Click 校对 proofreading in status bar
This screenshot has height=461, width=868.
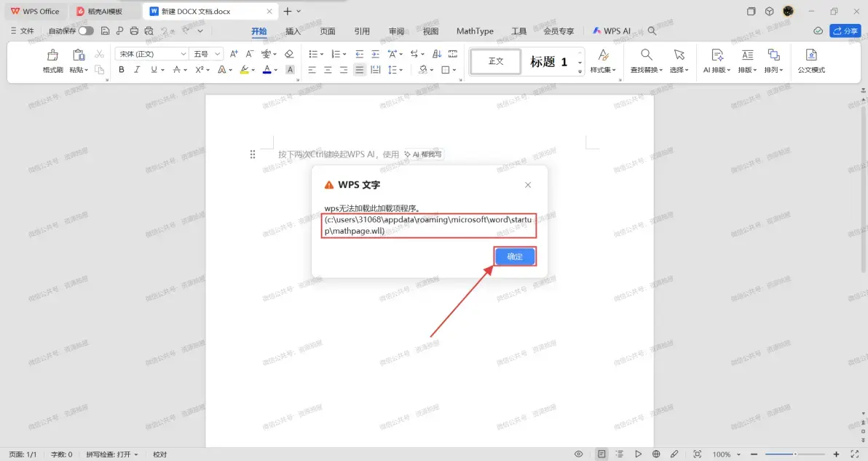click(x=159, y=454)
